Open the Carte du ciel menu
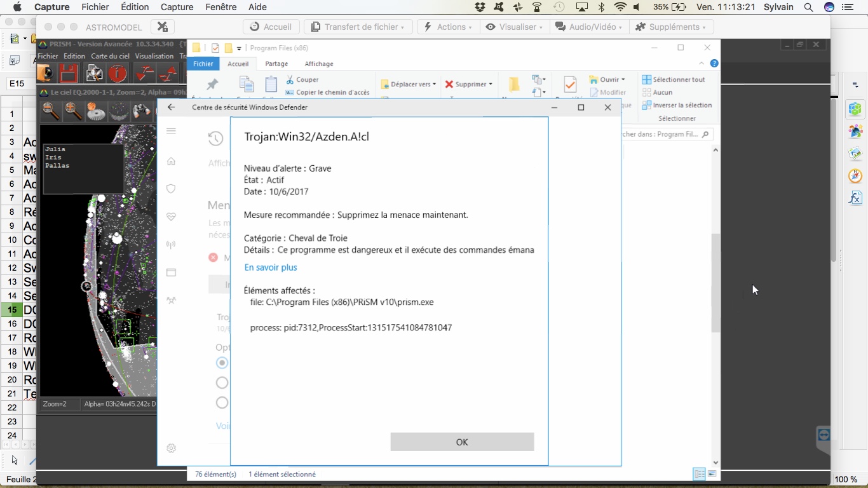The height and width of the screenshot is (488, 868). point(110,56)
